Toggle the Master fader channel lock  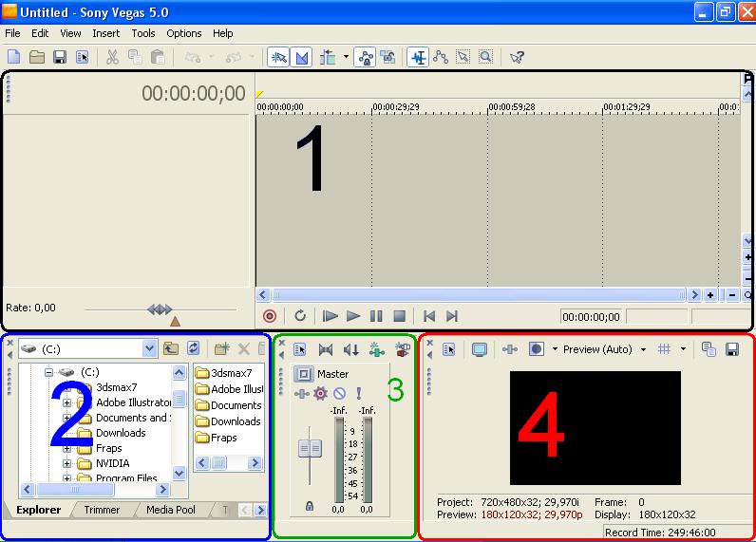[310, 506]
